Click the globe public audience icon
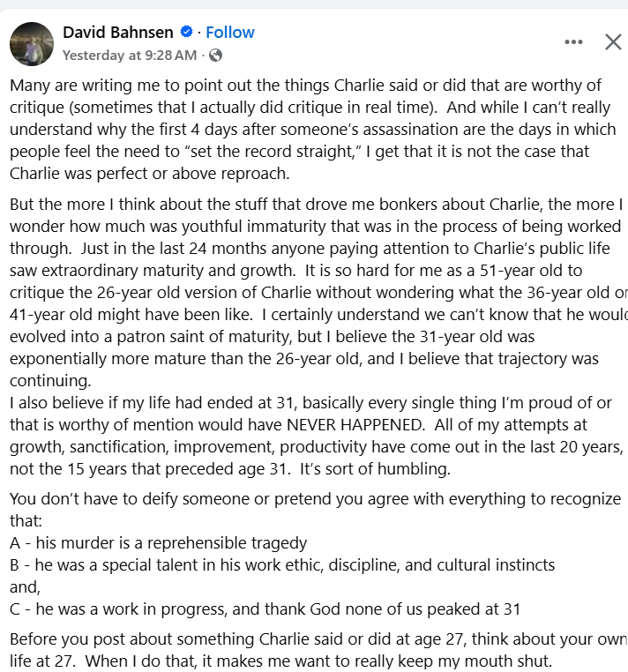The height and width of the screenshot is (672, 628). (215, 56)
